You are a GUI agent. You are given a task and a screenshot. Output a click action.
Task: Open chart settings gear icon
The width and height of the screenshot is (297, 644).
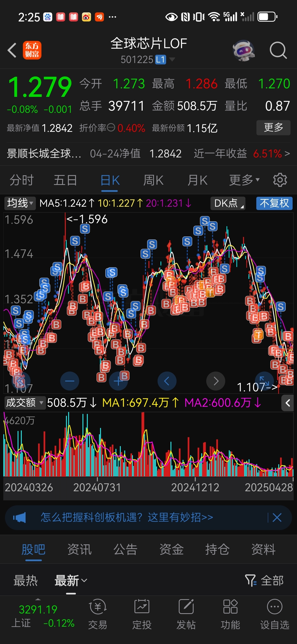[280, 180]
